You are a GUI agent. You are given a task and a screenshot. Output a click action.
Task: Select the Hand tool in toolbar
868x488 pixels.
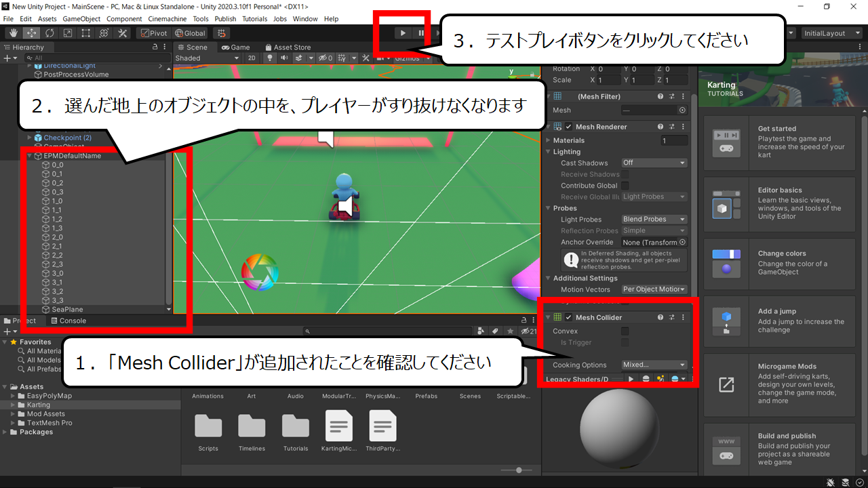(x=12, y=33)
